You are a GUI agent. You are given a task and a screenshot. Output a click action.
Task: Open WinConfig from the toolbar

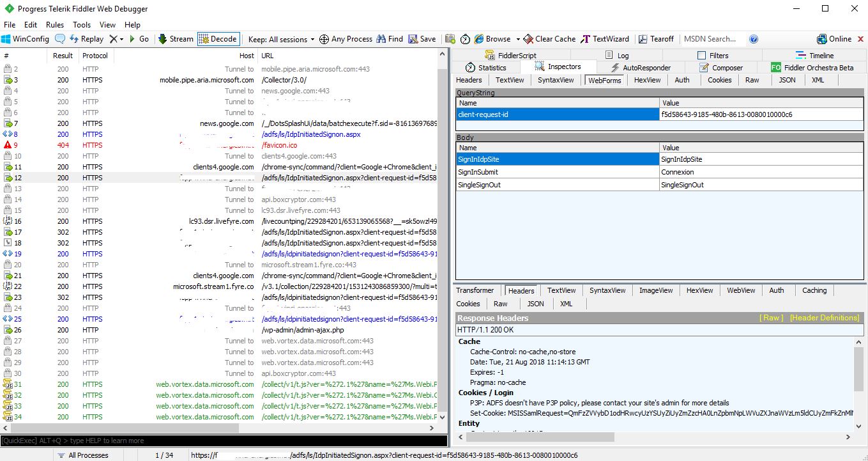26,39
